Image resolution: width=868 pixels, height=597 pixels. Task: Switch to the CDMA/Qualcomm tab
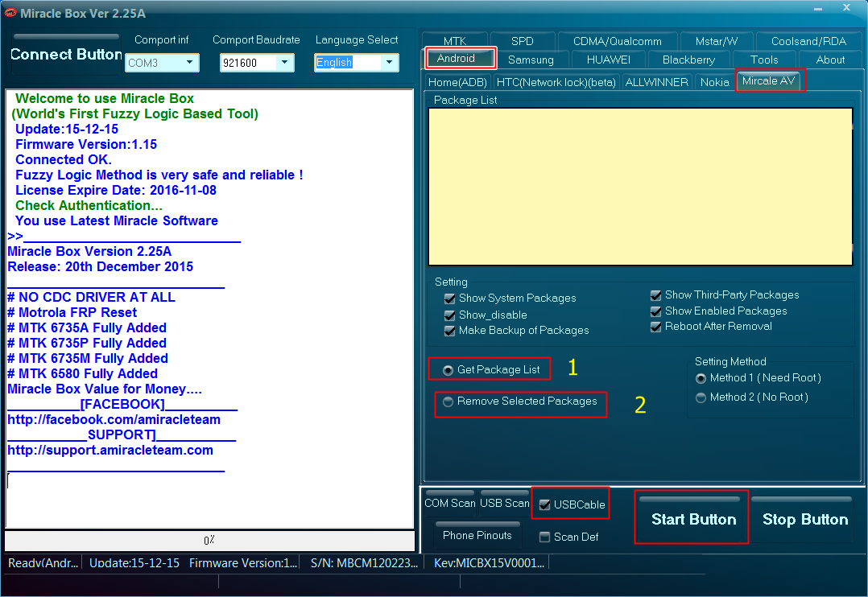[x=618, y=41]
